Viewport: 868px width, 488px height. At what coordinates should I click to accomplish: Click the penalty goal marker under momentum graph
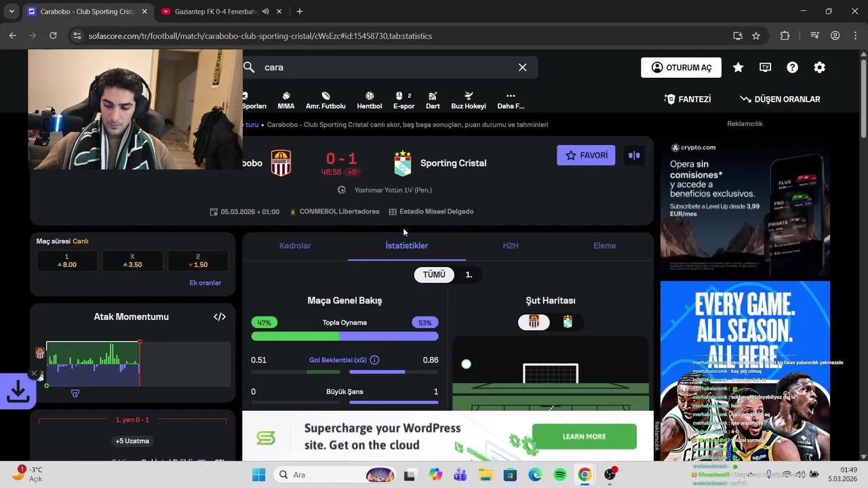(x=75, y=394)
